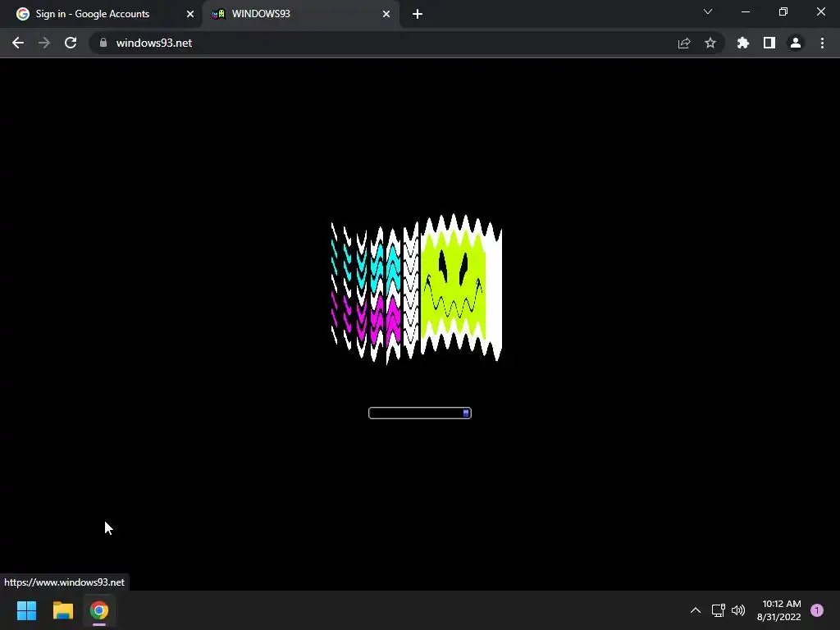Open the Extensions puzzle icon

(x=743, y=43)
